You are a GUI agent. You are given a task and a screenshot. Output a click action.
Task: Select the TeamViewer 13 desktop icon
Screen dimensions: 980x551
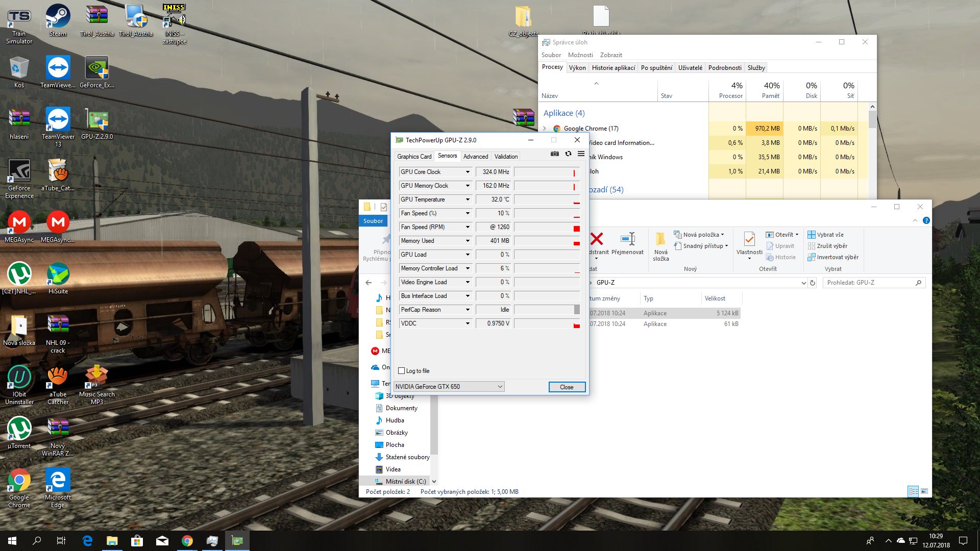pos(58,127)
